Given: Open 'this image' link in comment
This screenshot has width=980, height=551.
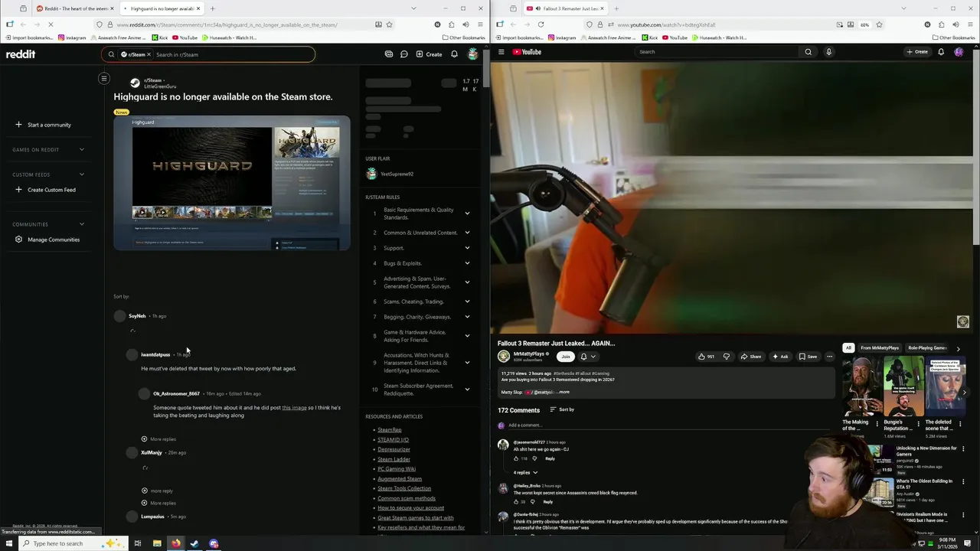Looking at the screenshot, I should (294, 408).
